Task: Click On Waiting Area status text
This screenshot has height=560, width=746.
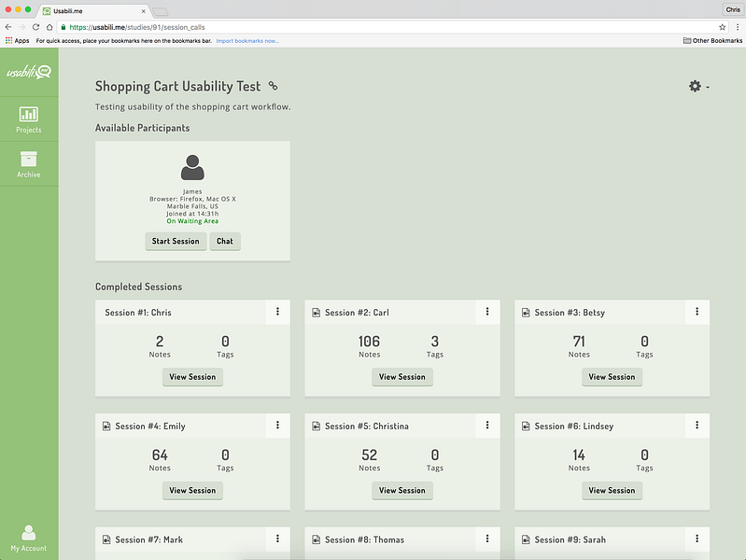Action: [192, 221]
